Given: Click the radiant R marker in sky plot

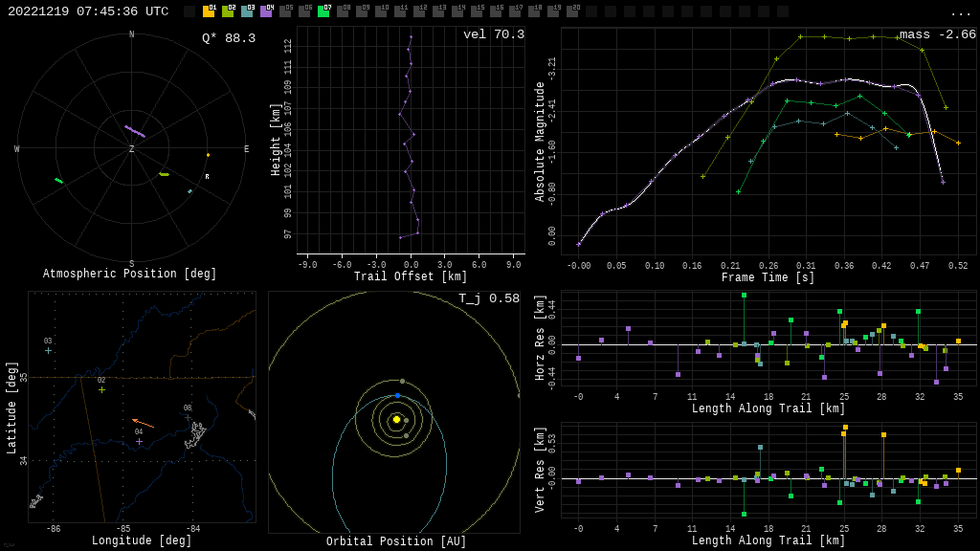Looking at the screenshot, I should click(x=207, y=177).
